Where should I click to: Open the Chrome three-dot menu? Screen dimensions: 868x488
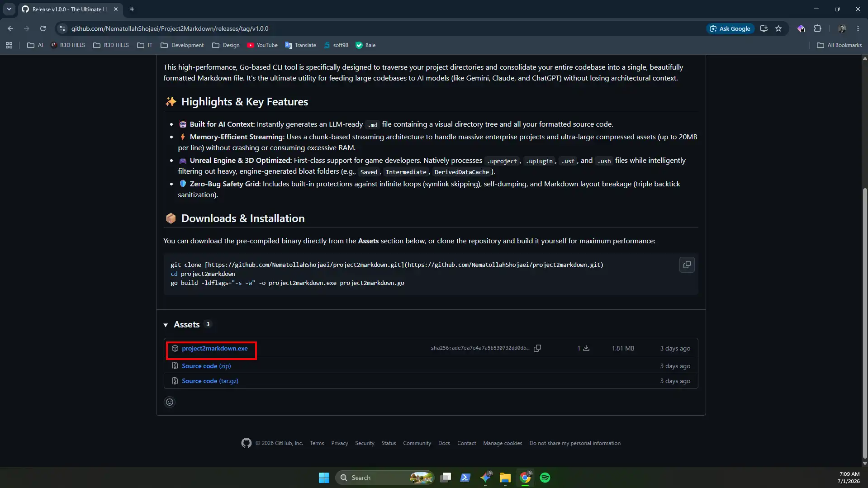coord(858,28)
